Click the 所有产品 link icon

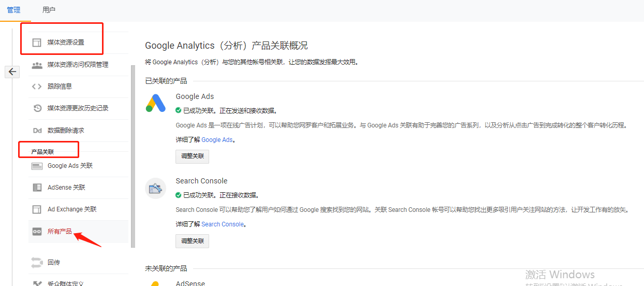[x=37, y=232]
